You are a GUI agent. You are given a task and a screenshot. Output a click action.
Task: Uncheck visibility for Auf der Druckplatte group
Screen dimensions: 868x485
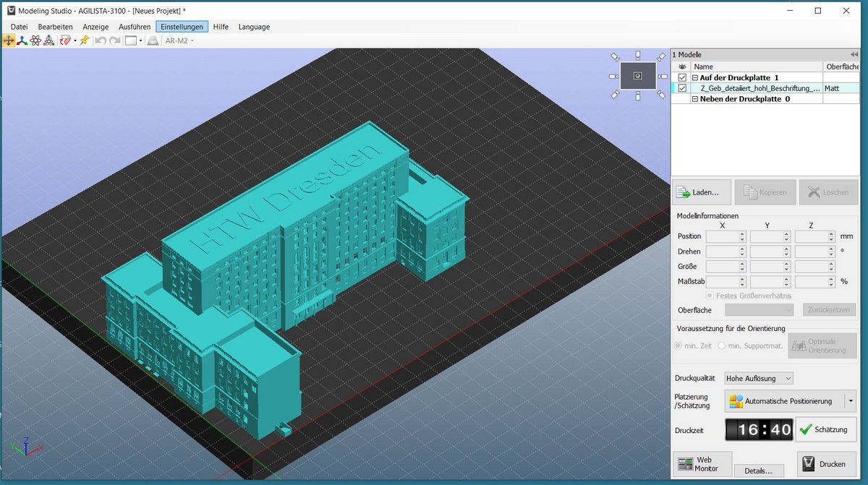pos(682,77)
